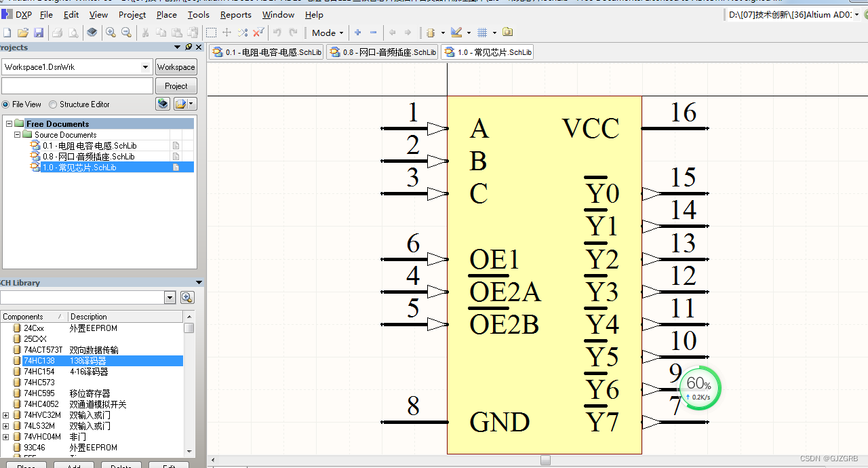This screenshot has height=468, width=868.
Task: Click the Model Manager icon in toolbar
Action: (x=508, y=33)
